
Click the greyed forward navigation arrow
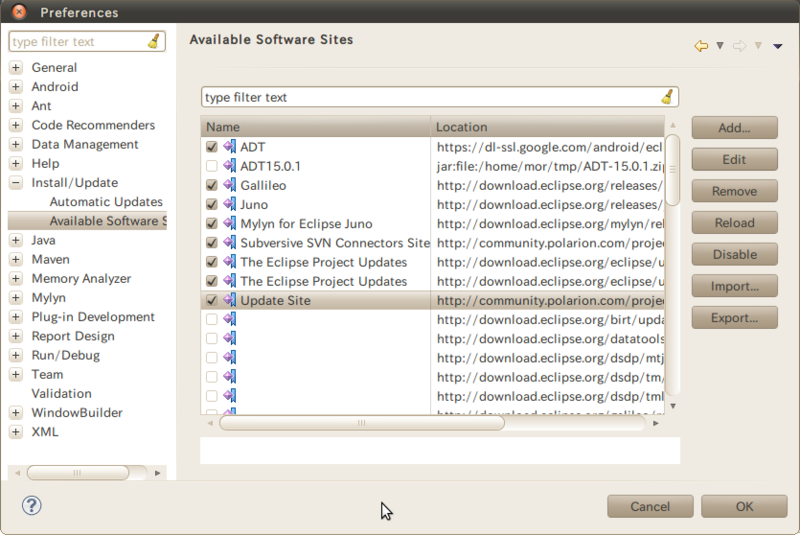tap(739, 46)
